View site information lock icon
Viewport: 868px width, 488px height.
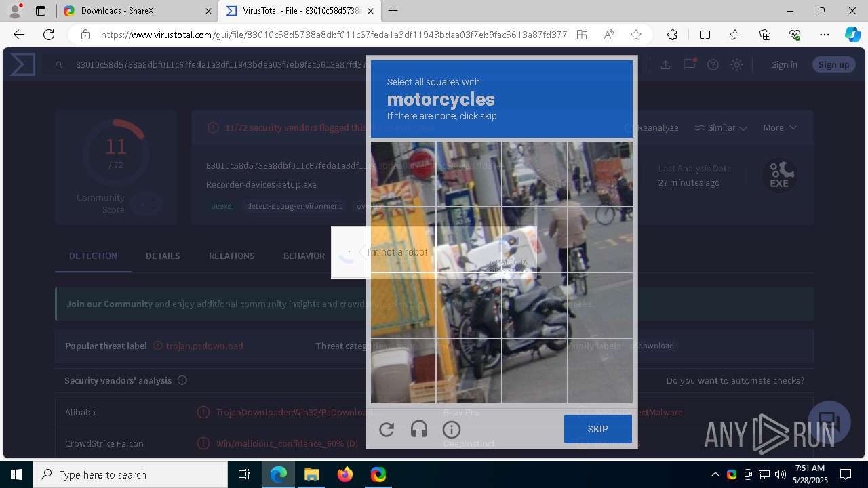tap(85, 35)
